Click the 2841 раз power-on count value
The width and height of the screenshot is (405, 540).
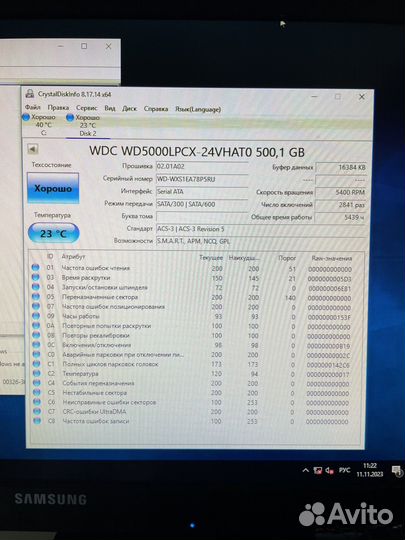pos(341,205)
